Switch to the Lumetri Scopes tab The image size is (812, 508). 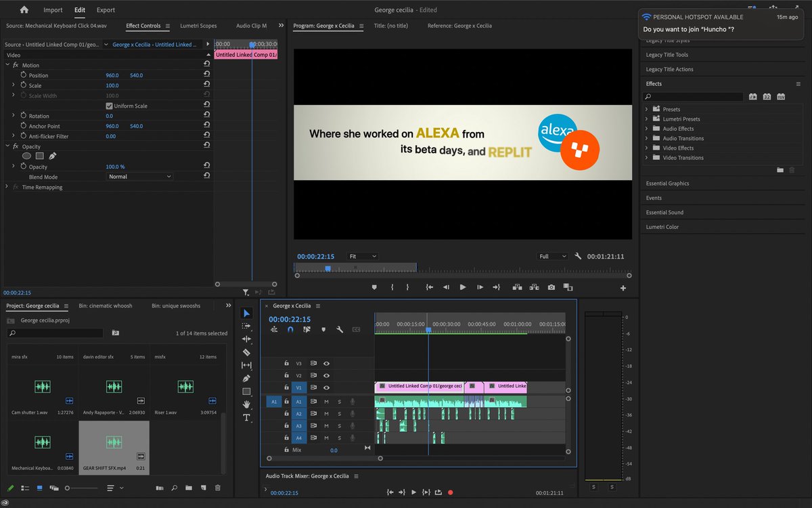point(198,25)
